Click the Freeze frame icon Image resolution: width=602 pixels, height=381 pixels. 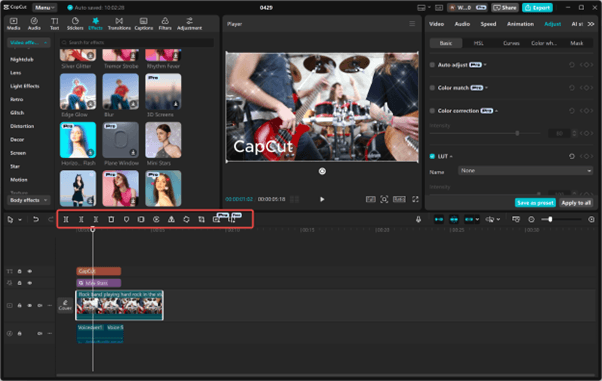tap(141, 219)
